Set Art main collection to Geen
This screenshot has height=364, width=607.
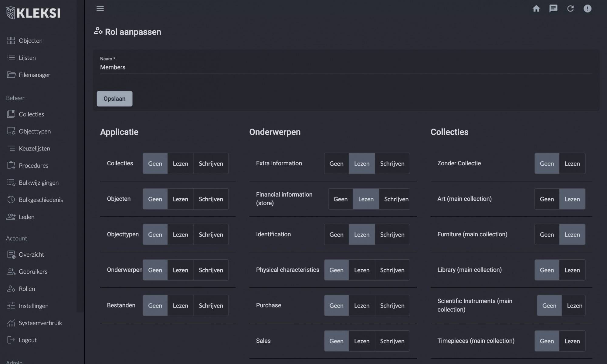click(547, 199)
